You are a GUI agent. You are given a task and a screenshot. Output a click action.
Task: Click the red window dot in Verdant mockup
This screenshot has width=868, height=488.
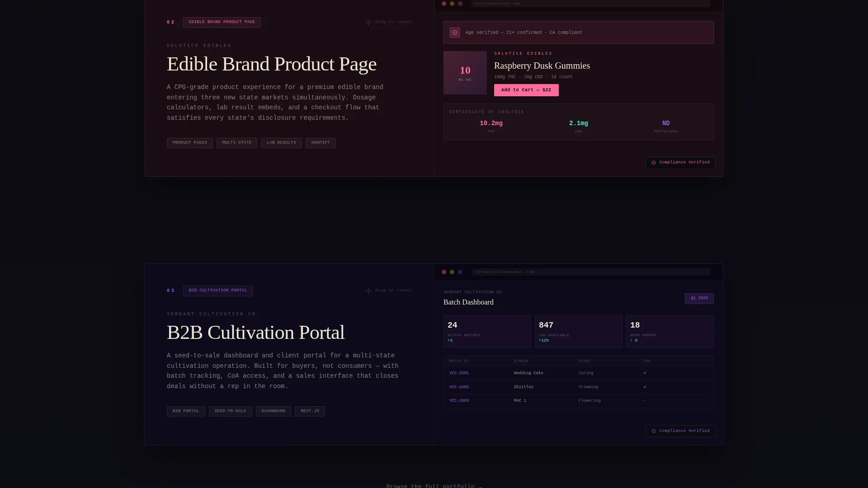tap(444, 272)
